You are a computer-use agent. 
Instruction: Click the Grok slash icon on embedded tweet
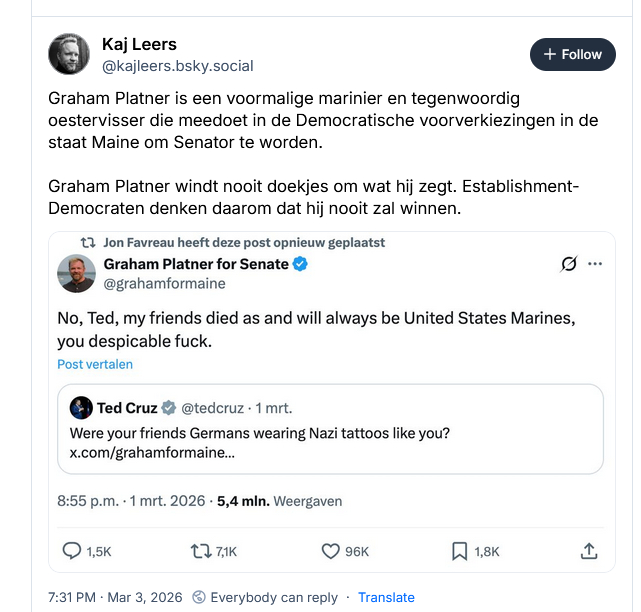click(x=569, y=264)
